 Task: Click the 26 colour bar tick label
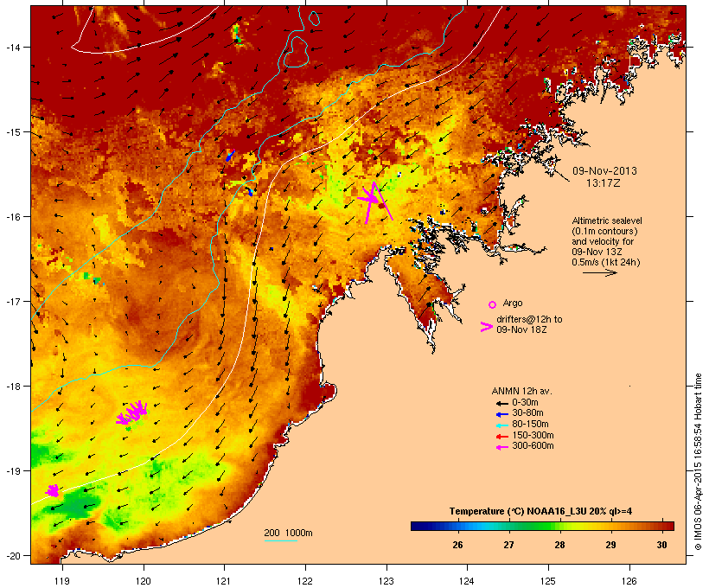(x=457, y=545)
